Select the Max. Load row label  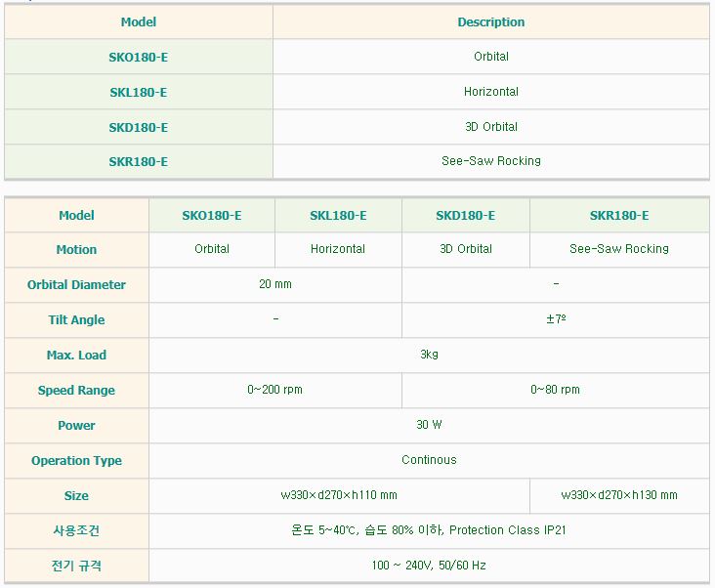[x=76, y=355]
